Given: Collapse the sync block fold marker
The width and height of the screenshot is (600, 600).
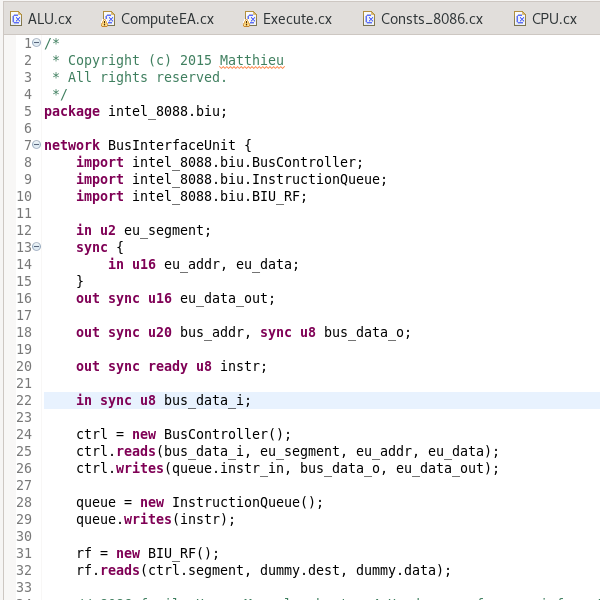Looking at the screenshot, I should click(x=37, y=247).
